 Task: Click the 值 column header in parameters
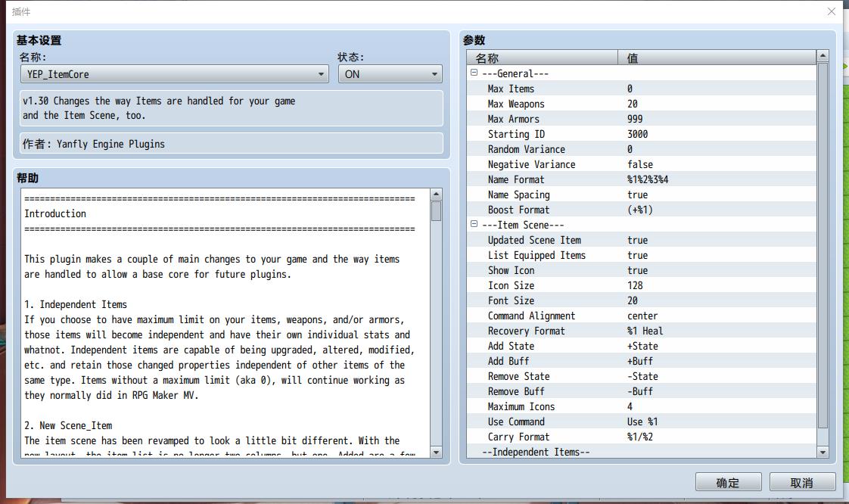coord(717,58)
